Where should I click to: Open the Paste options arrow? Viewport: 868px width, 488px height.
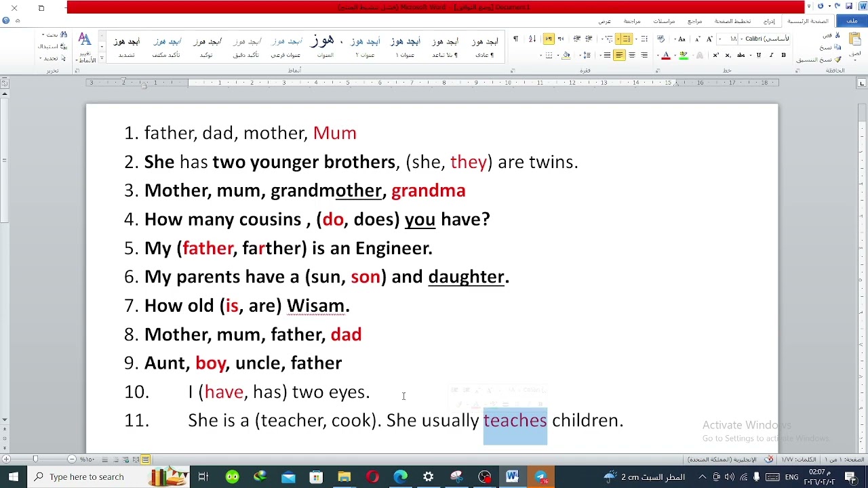(x=854, y=59)
